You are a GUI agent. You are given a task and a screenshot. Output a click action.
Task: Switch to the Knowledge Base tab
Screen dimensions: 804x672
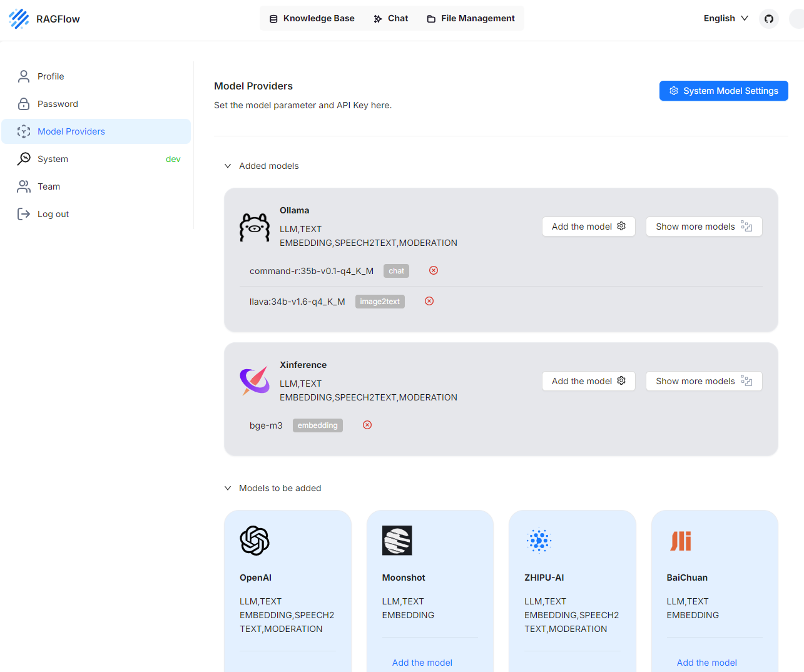point(312,18)
